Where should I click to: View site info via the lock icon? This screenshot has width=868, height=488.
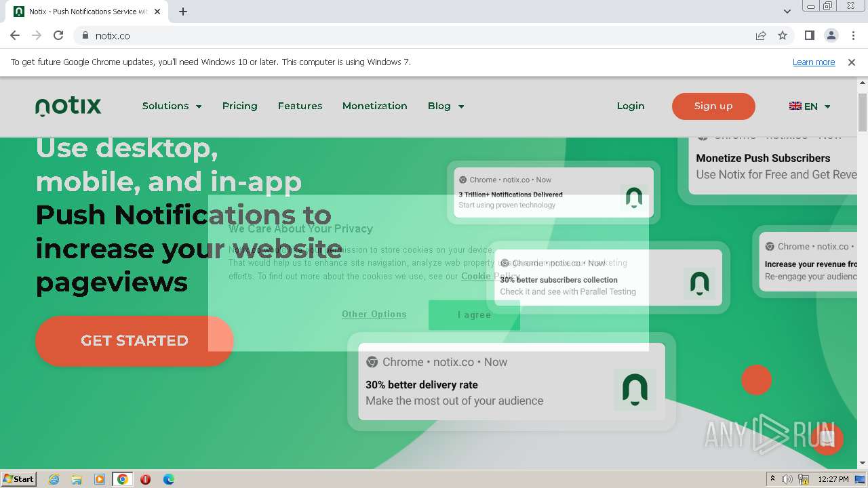click(x=85, y=35)
